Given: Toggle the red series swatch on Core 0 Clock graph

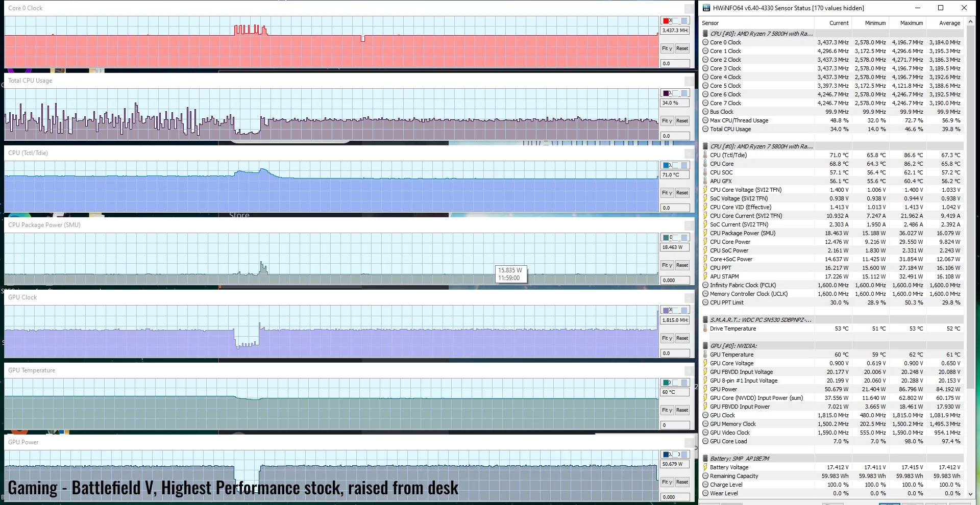Looking at the screenshot, I should pyautogui.click(x=666, y=20).
